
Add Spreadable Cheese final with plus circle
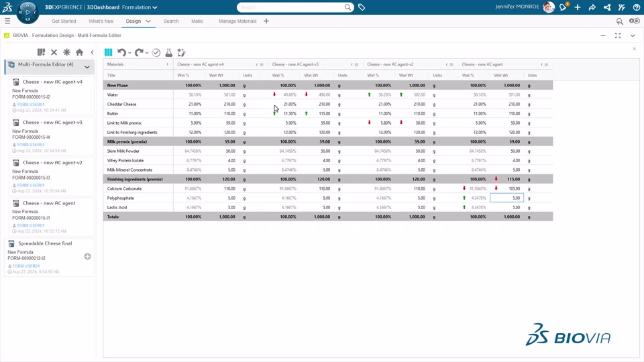[x=87, y=257]
